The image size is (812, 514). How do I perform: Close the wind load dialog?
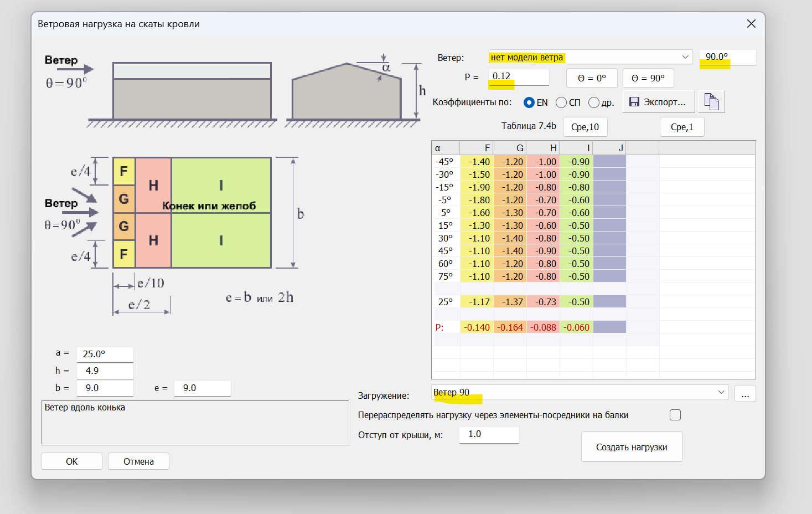coord(751,24)
